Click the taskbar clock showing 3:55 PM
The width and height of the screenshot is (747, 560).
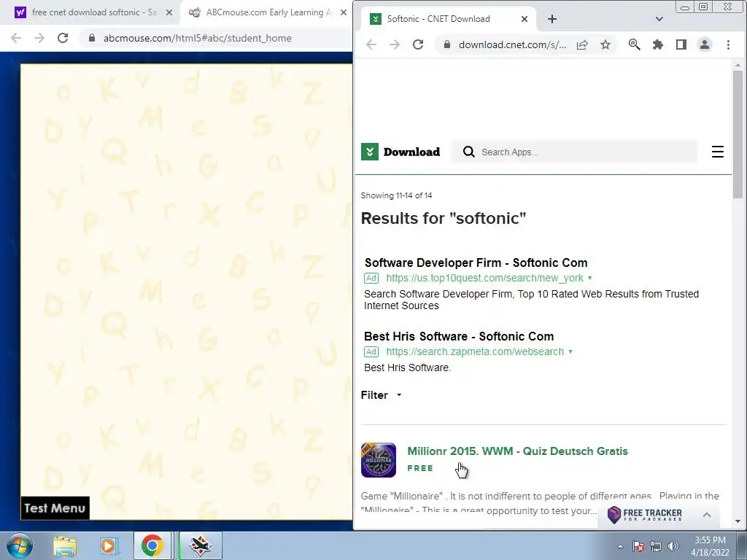(x=710, y=546)
